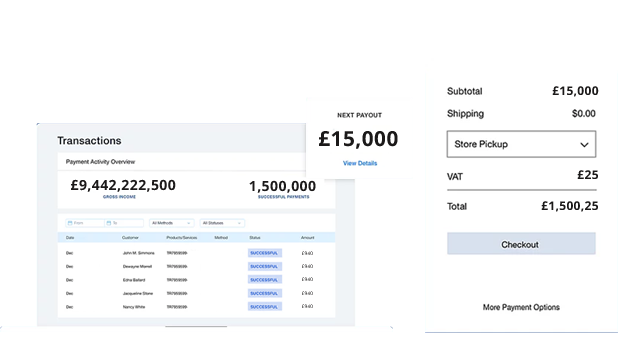Viewport: 618px width, 361px height.
Task: Open the All Methods dropdown
Action: point(171,223)
